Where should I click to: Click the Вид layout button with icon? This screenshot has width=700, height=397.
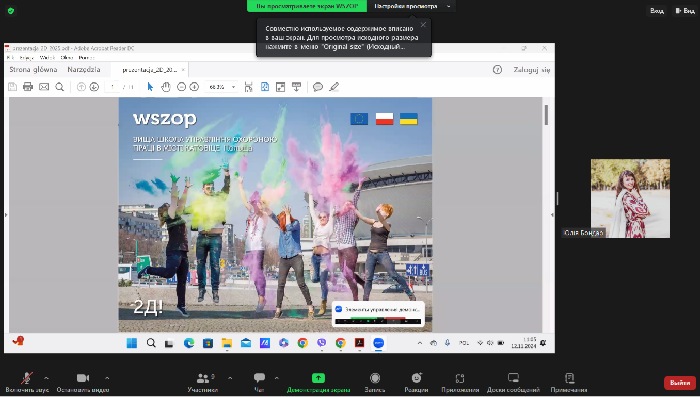click(x=685, y=10)
